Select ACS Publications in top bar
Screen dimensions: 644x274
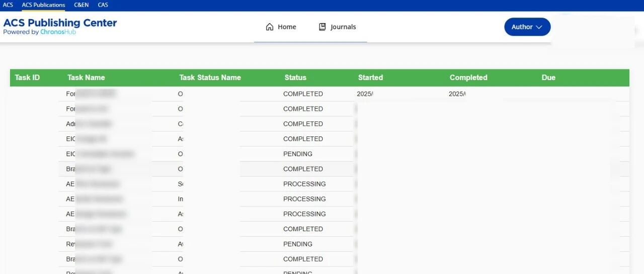click(x=43, y=5)
